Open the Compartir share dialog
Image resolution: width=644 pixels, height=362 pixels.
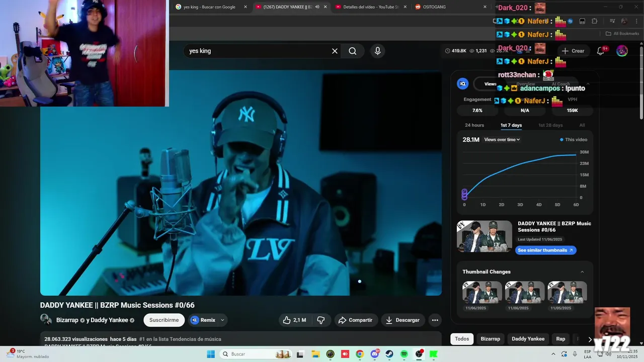356,320
